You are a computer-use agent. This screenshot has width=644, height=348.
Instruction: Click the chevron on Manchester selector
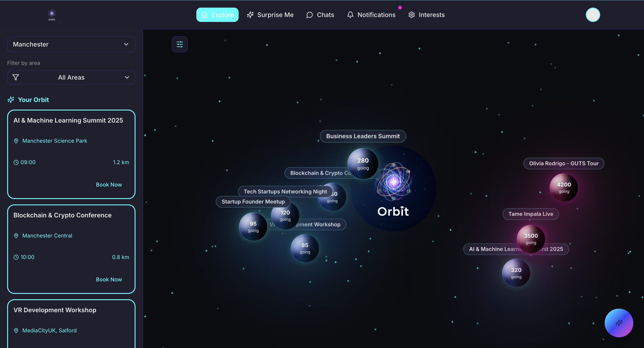tap(126, 44)
